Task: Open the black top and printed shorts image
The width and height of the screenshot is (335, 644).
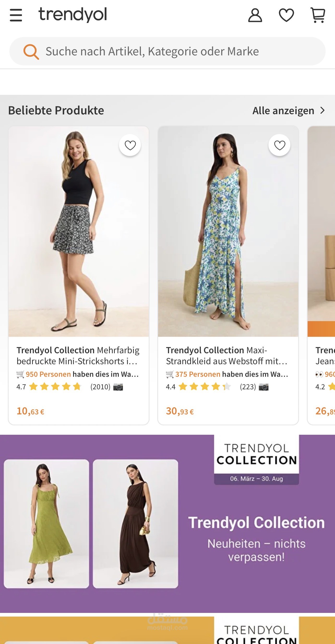Action: tap(79, 231)
